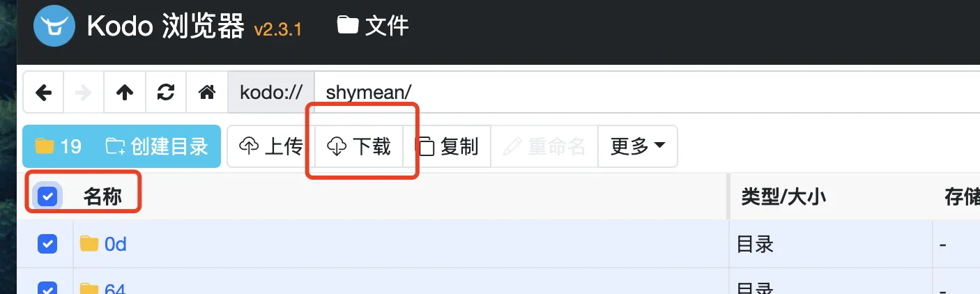Open the 文件 tab in header
The image size is (980, 294).
tap(373, 26)
